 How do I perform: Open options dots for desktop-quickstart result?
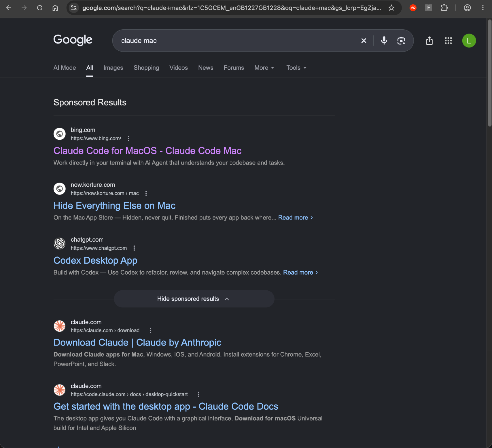[198, 394]
